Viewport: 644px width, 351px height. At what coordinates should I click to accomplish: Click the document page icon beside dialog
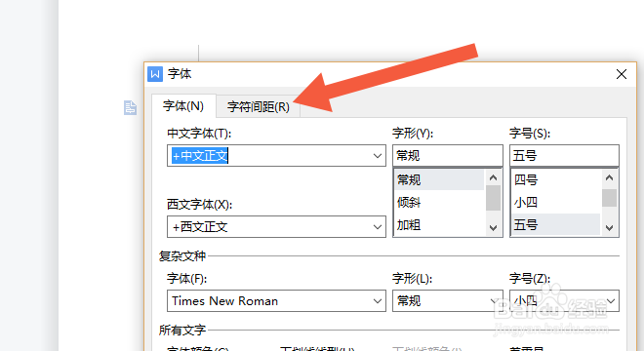tap(130, 107)
